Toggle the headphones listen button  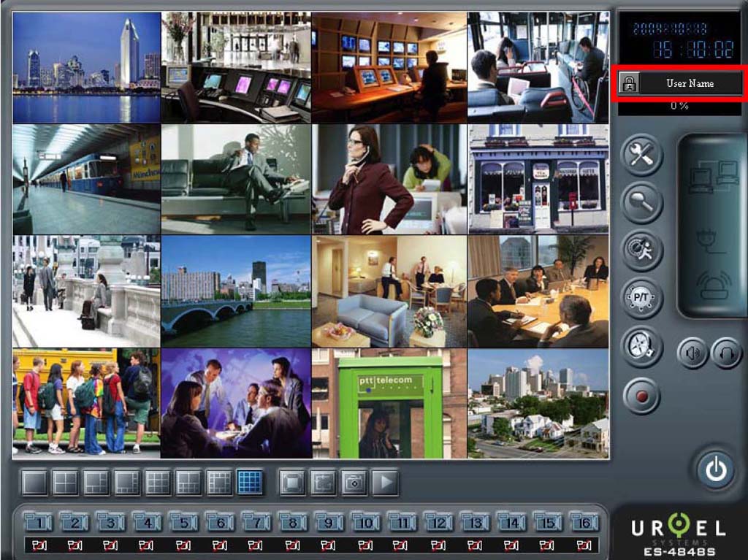tap(725, 353)
